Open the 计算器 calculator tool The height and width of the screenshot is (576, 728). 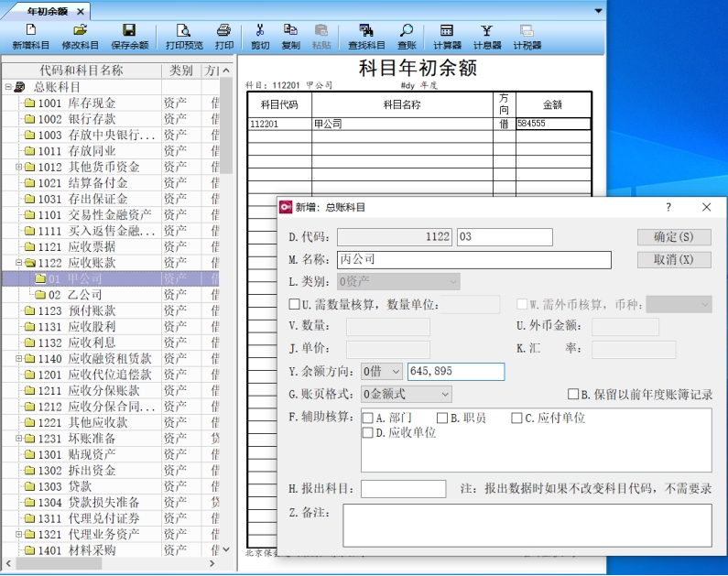click(447, 37)
